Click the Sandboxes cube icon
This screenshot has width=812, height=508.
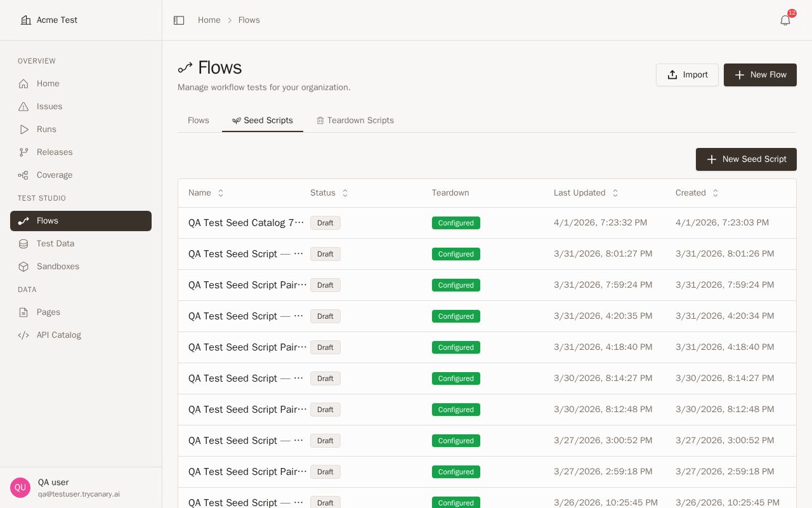pyautogui.click(x=23, y=267)
